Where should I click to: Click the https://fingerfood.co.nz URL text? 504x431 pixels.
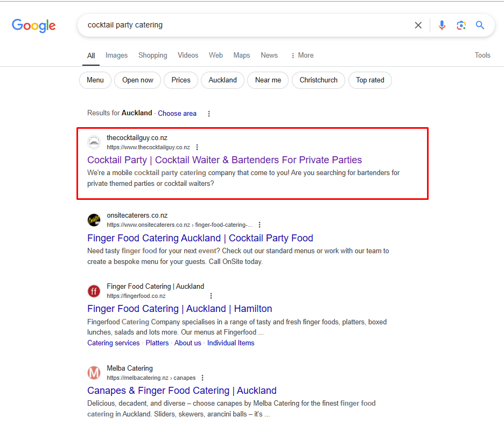pyautogui.click(x=136, y=296)
